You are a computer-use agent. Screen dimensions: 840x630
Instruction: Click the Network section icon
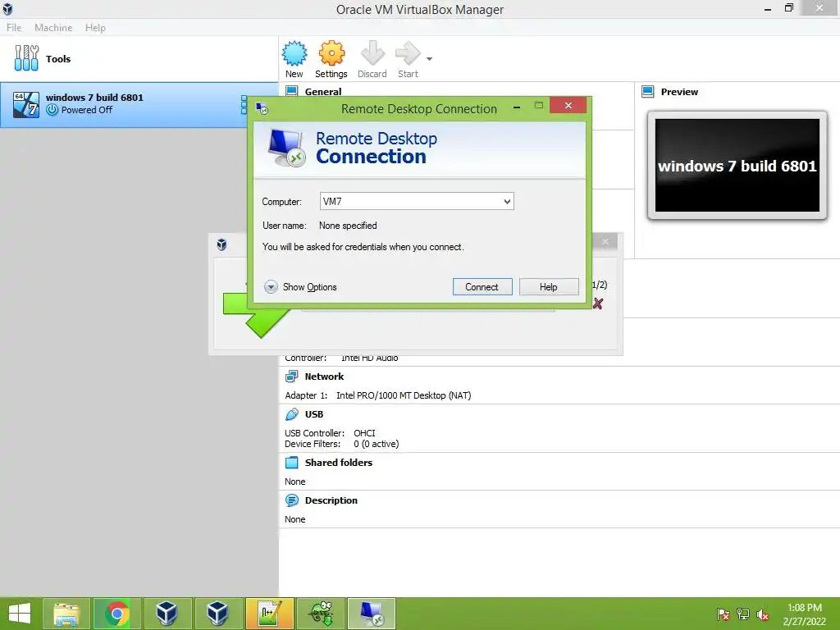click(292, 377)
